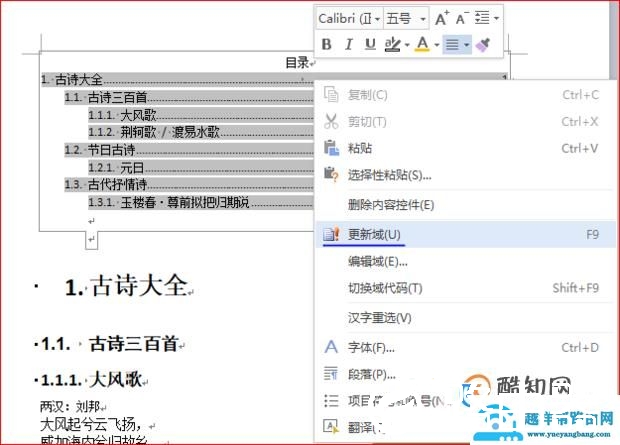This screenshot has height=445, width=620.
Task: Click the 目录 title text
Action: click(297, 62)
